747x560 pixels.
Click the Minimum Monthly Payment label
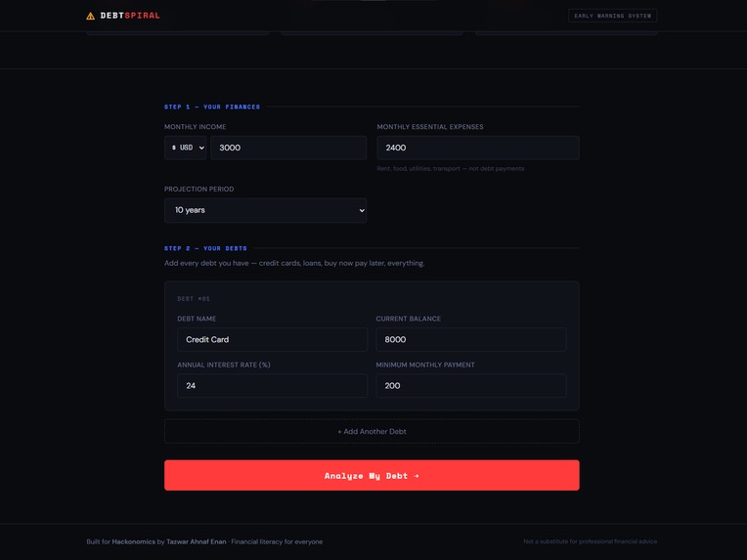(425, 365)
